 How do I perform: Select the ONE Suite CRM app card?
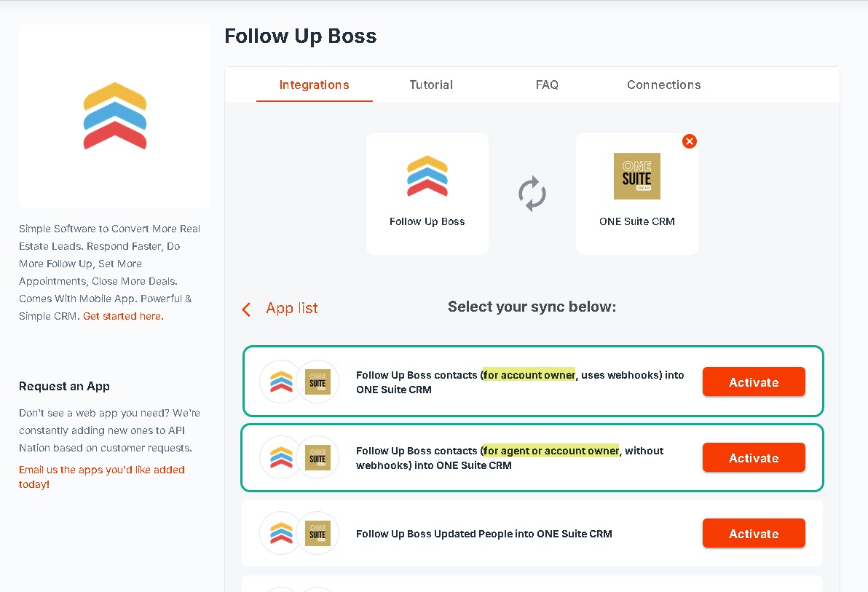636,193
